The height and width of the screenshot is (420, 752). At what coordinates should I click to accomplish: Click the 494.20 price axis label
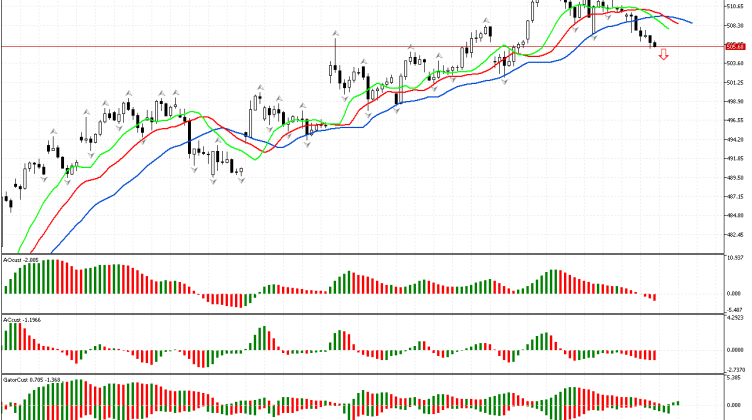click(x=735, y=140)
